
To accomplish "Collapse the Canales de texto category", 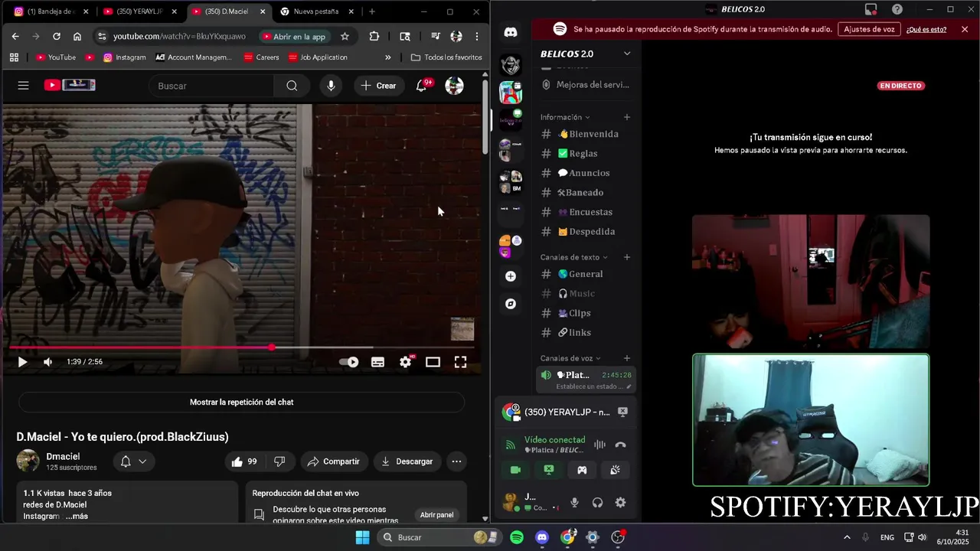I will [x=574, y=257].
